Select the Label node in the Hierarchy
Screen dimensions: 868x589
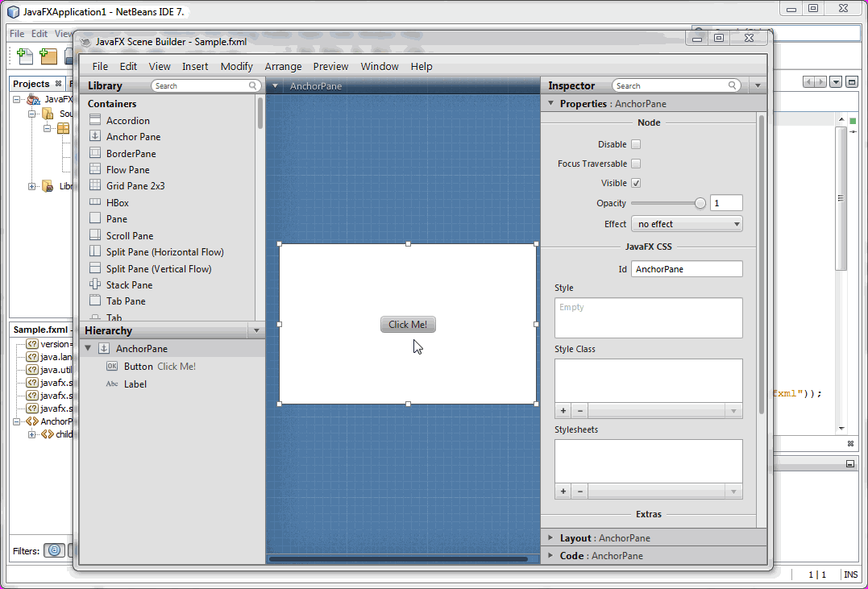(135, 384)
